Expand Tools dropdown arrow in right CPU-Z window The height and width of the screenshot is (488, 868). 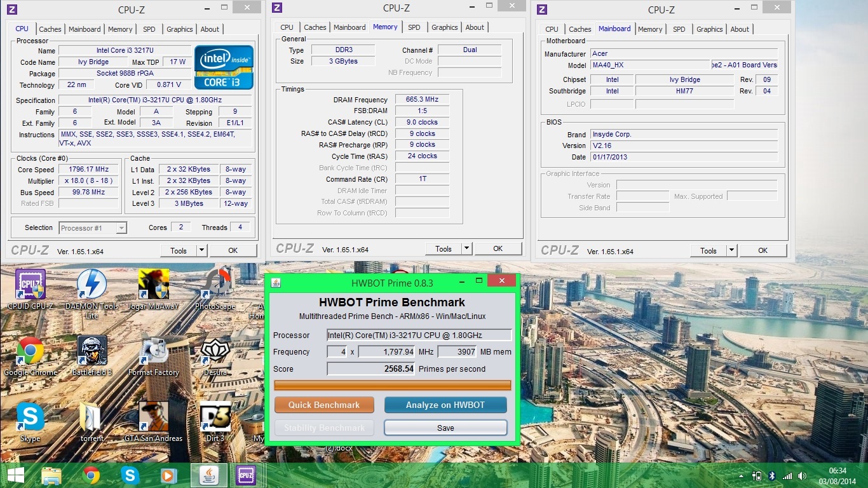click(x=731, y=250)
